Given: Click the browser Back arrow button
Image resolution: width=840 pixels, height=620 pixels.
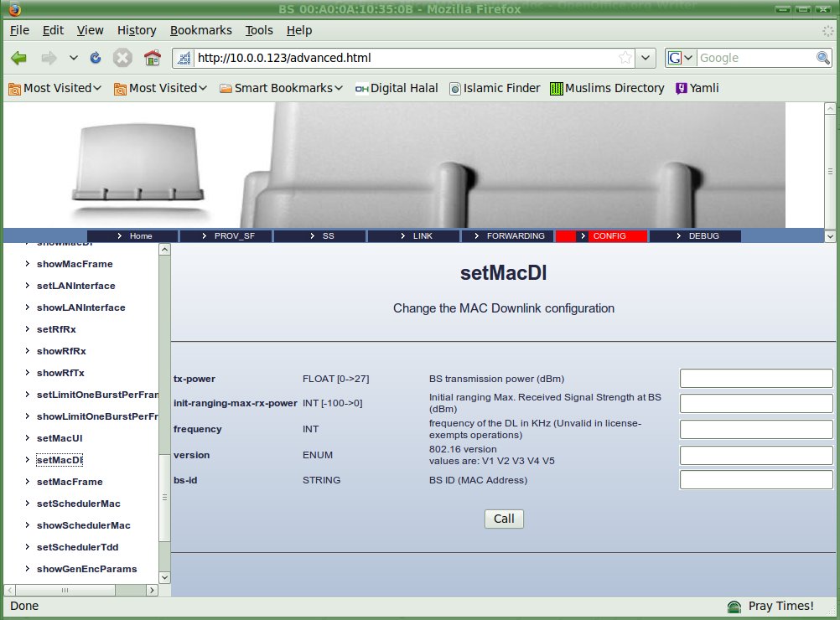Looking at the screenshot, I should coord(19,58).
